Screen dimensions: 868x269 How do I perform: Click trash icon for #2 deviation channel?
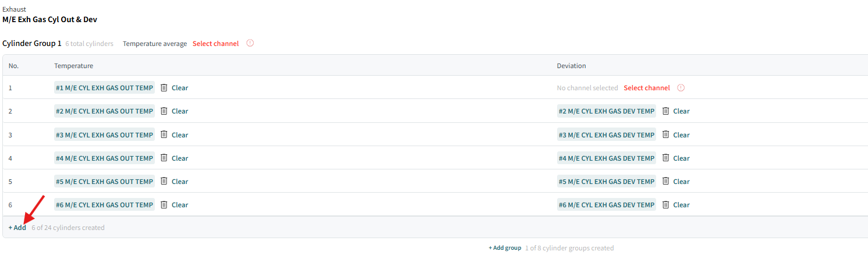coord(665,111)
